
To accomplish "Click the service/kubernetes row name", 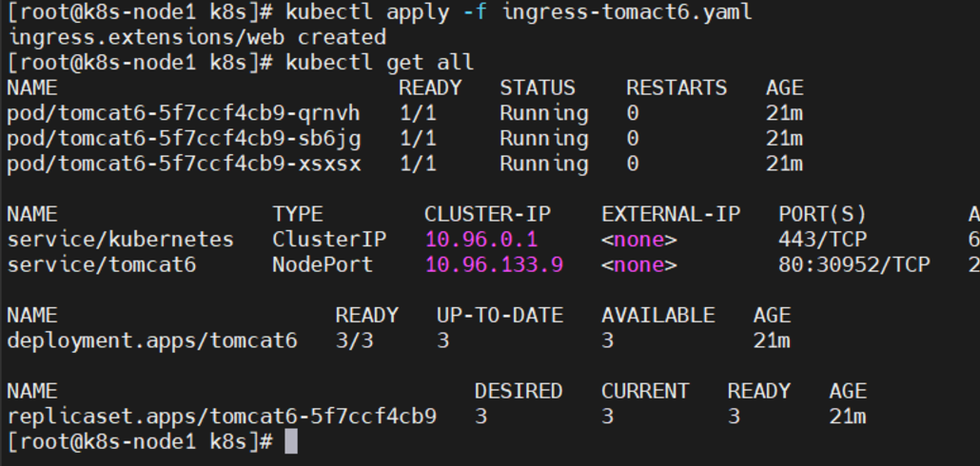I will [x=121, y=240].
